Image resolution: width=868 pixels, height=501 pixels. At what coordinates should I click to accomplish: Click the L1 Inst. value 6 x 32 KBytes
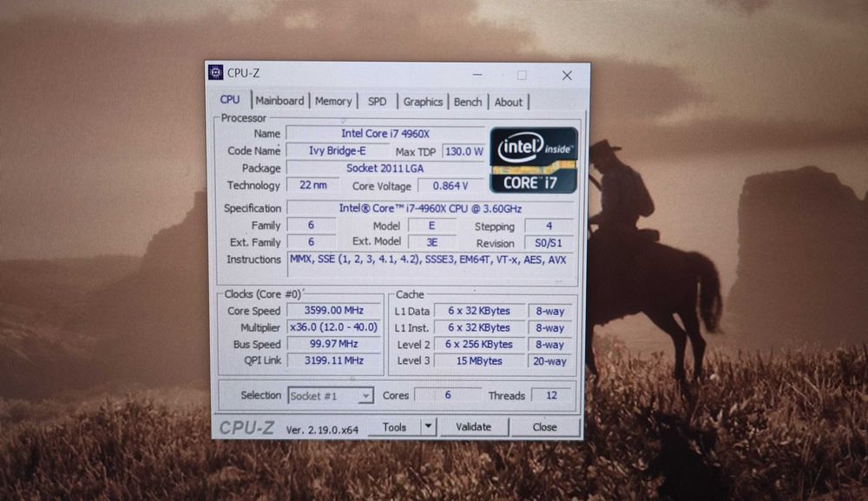click(479, 327)
